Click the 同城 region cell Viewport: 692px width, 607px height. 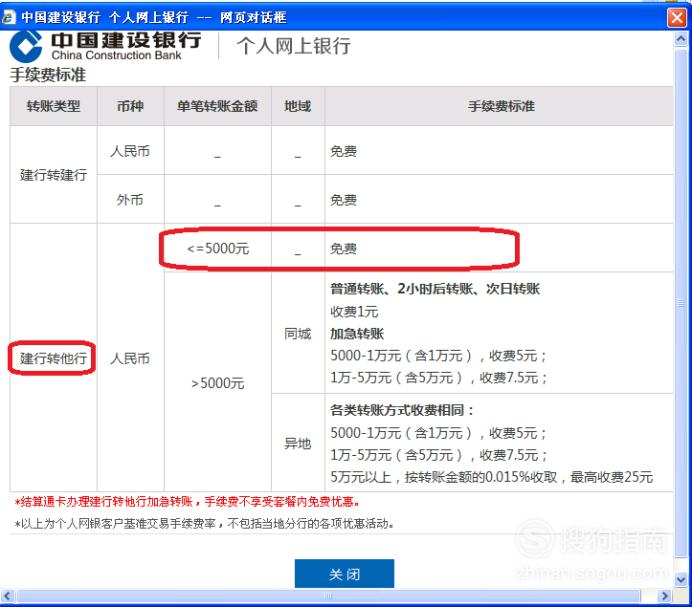(x=297, y=334)
